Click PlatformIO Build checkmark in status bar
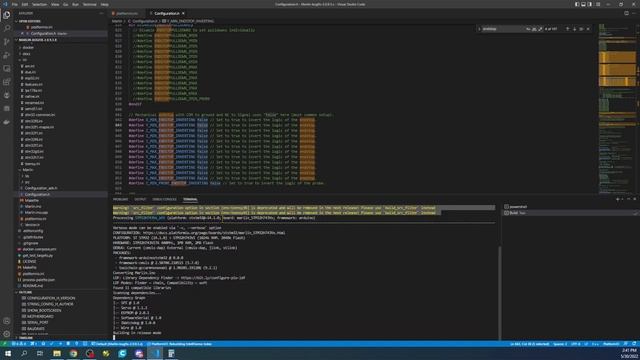The height and width of the screenshot is (360, 640). [x=51, y=344]
